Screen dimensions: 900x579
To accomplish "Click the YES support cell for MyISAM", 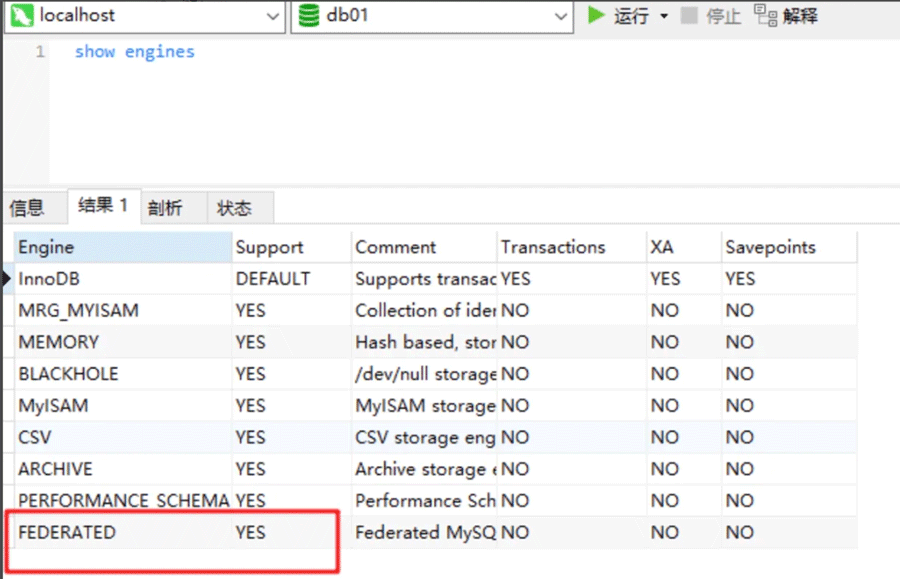I will coord(292,406).
